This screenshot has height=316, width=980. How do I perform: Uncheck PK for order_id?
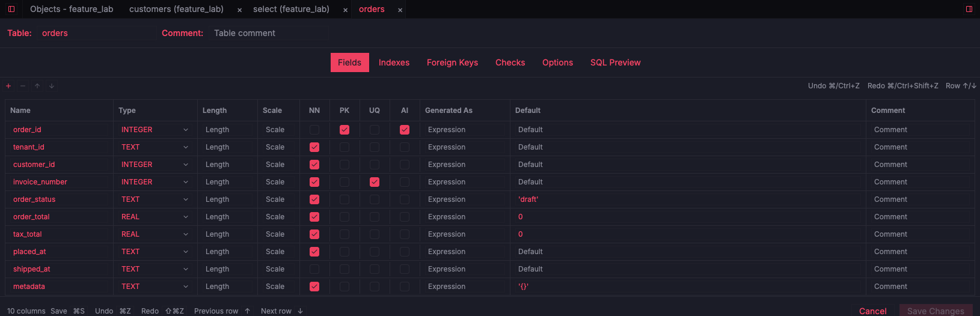[345, 130]
